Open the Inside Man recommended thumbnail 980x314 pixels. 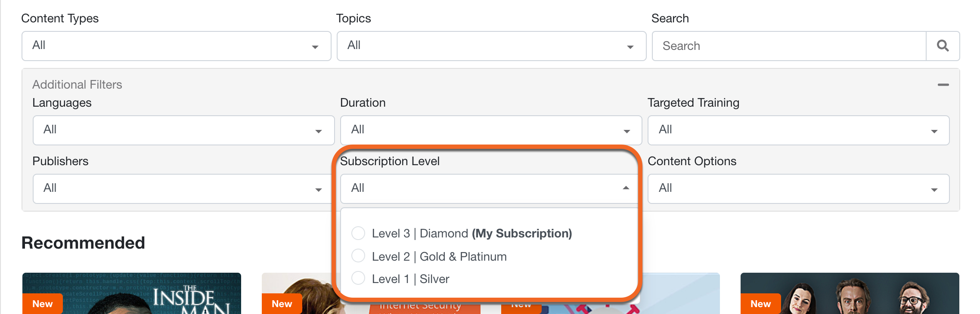tap(132, 293)
